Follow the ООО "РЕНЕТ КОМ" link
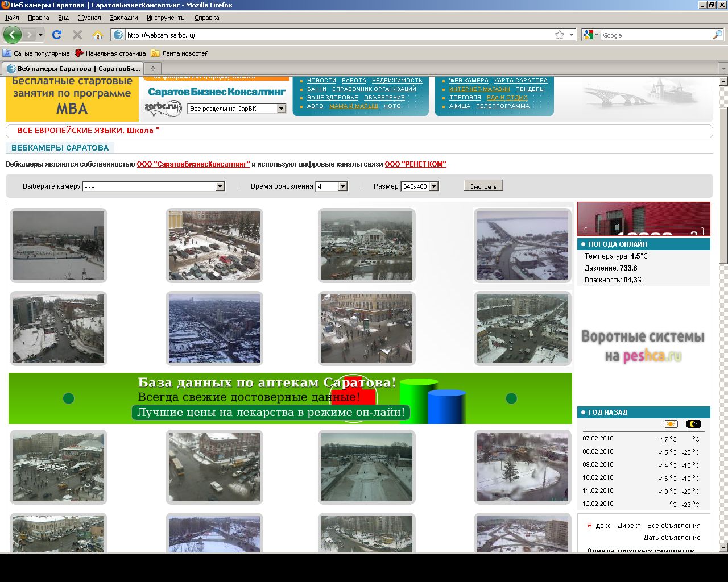This screenshot has width=728, height=582. pyautogui.click(x=415, y=164)
